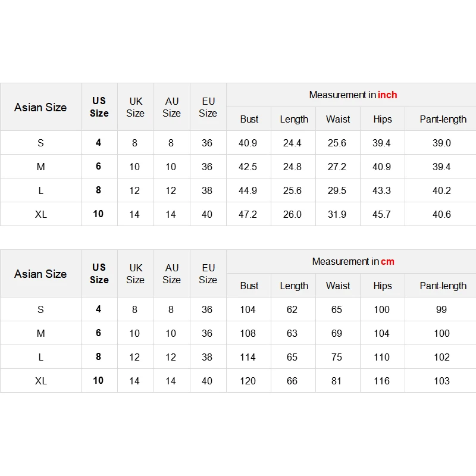The height and width of the screenshot is (476, 476).
Task: Click "US Size" header in the cm table
Action: 99,274
